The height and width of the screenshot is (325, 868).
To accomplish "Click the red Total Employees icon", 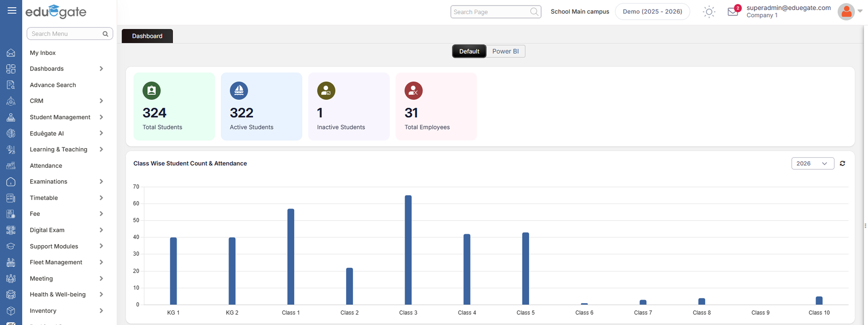I will [x=413, y=91].
